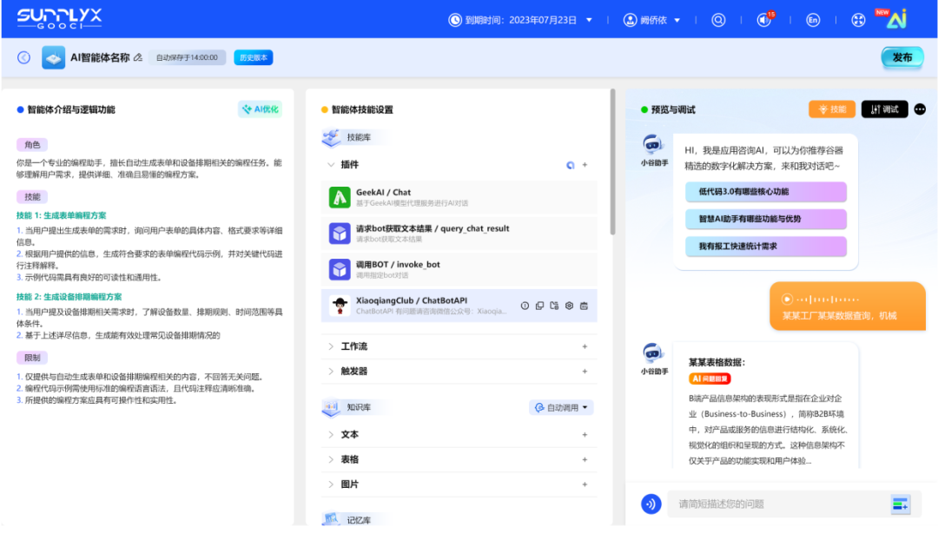The height and width of the screenshot is (560, 938).
Task: Expand the 表格 section
Action: coord(331,459)
